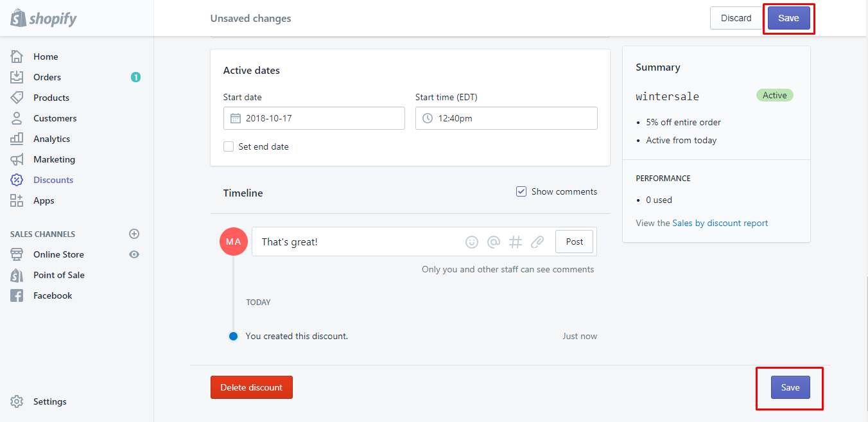Viewport: 868px width, 422px height.
Task: Click the Analytics bar chart icon
Action: (x=17, y=139)
